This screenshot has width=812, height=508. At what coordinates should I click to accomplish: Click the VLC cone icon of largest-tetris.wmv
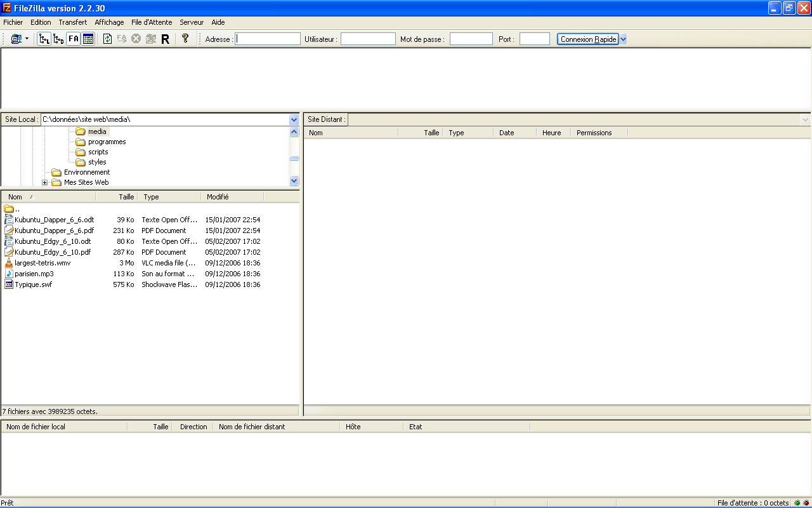pyautogui.click(x=9, y=263)
